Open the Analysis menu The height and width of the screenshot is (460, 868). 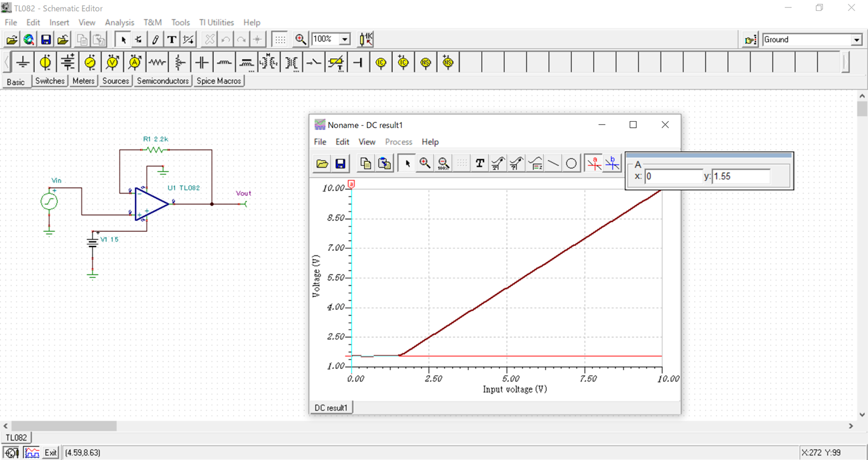click(119, 23)
